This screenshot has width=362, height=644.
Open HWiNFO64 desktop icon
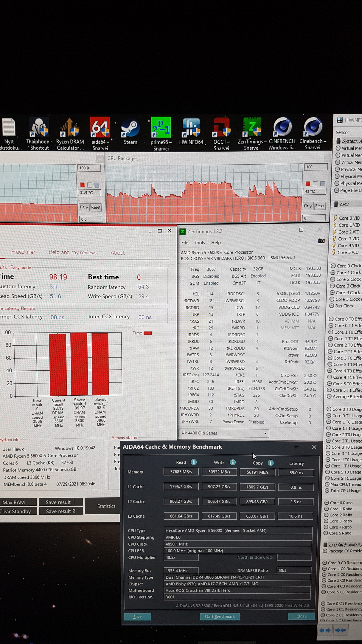point(191,131)
